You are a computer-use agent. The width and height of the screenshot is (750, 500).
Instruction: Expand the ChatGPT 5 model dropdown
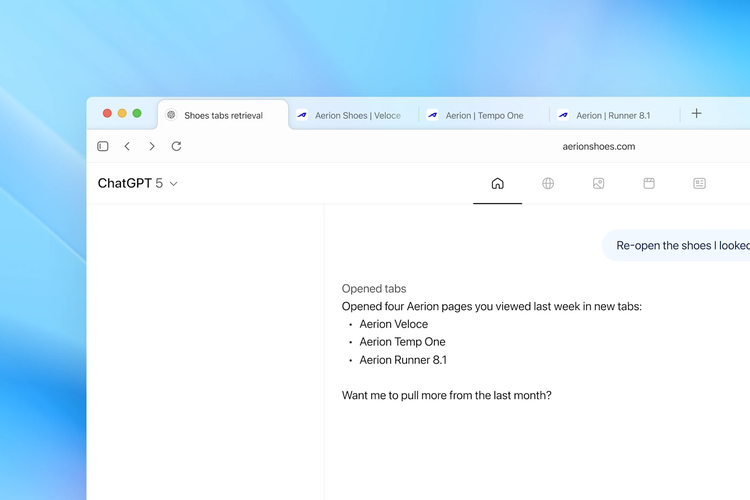click(x=138, y=184)
